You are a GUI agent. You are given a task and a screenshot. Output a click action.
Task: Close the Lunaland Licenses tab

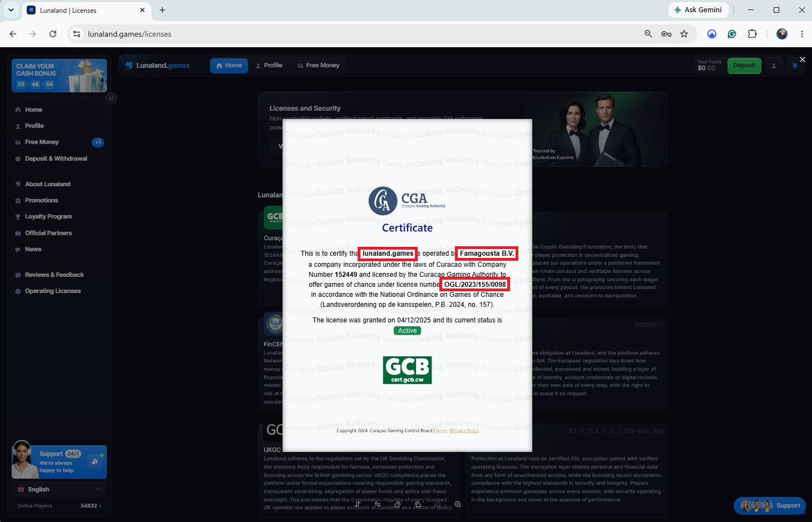click(142, 10)
